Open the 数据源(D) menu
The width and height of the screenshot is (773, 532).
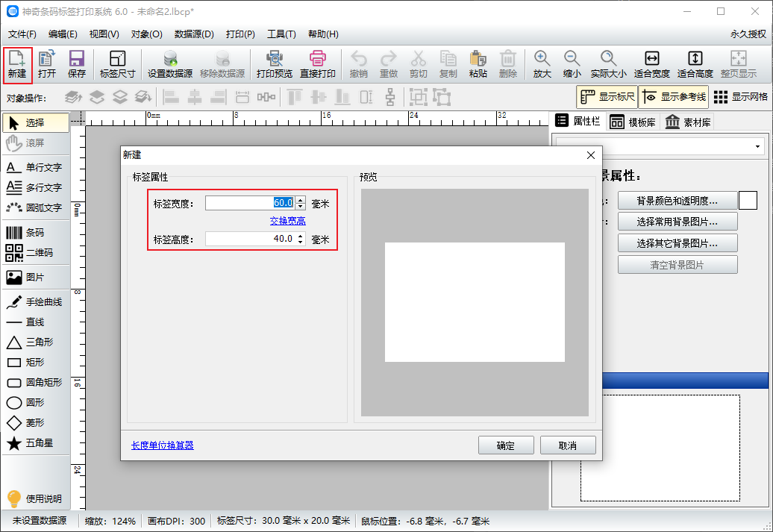[194, 34]
